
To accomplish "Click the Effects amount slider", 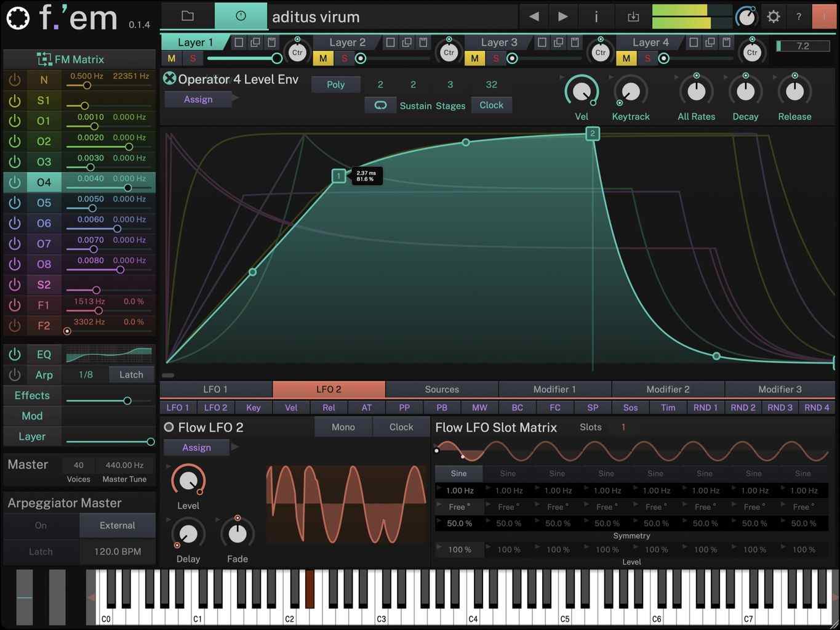I will pyautogui.click(x=127, y=401).
